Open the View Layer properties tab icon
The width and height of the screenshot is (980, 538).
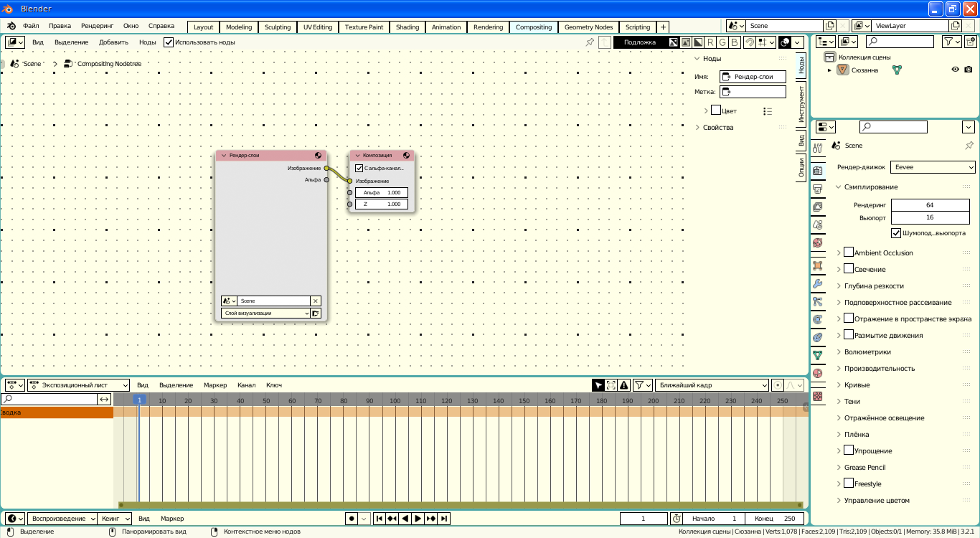coord(817,207)
